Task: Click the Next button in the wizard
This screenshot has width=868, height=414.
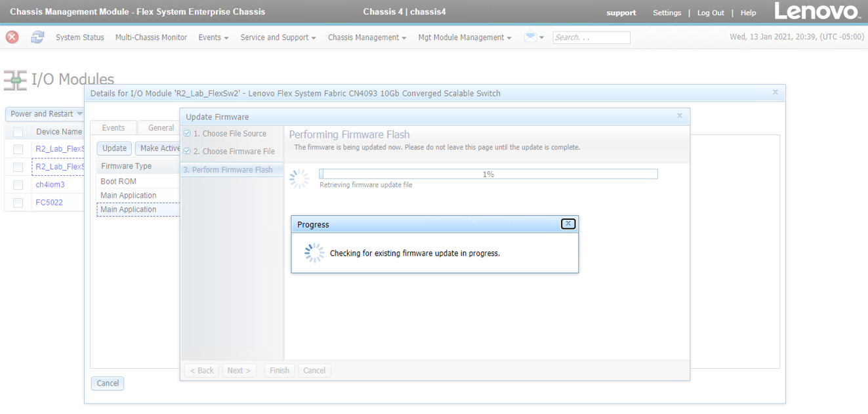Action: pos(239,371)
